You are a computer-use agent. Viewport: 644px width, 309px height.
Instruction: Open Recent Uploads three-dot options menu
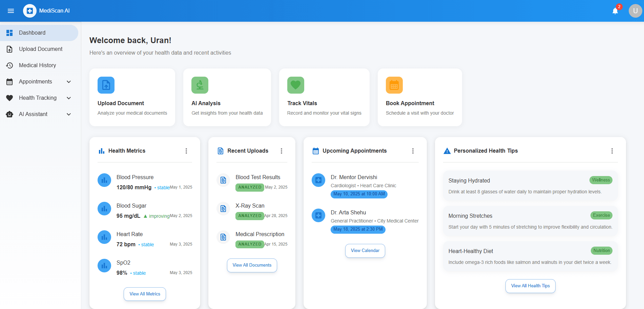point(282,151)
